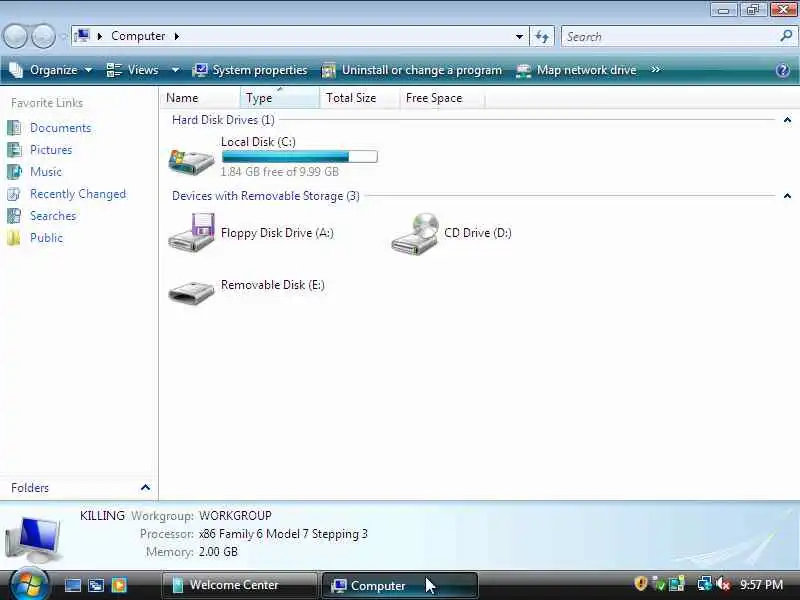This screenshot has height=600, width=800.
Task: Click Show Desktop in Quick Launch
Action: coord(72,585)
